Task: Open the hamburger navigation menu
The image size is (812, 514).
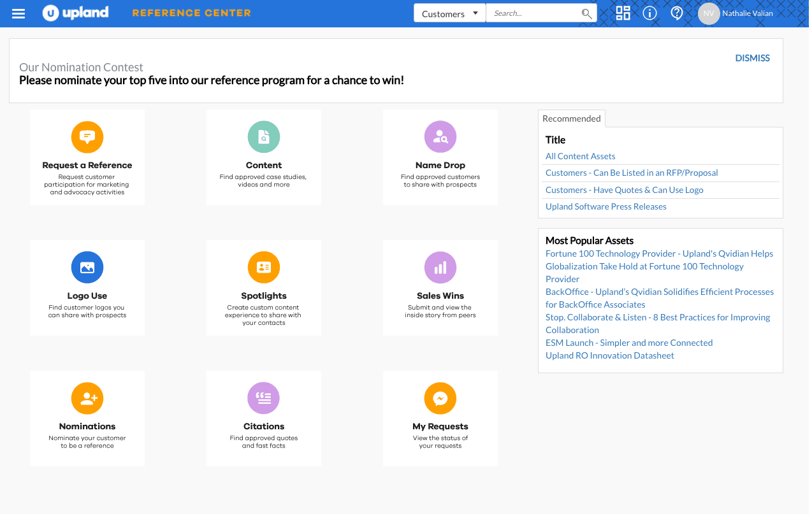Action: [18, 13]
